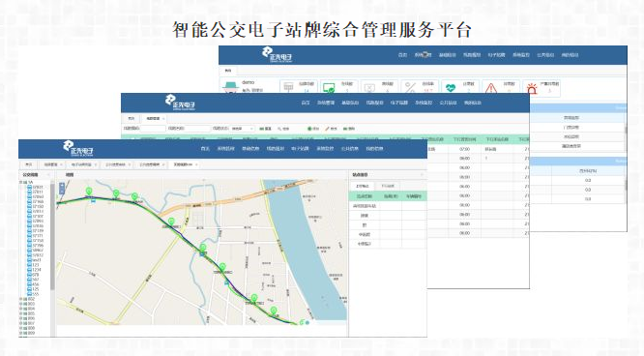This screenshot has width=644, height=356.
Task: Click the reset button beside the search filter
Action: click(266, 129)
